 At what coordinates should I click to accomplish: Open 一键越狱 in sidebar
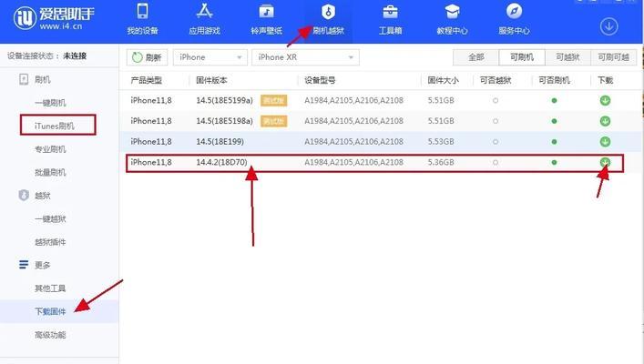tap(50, 218)
